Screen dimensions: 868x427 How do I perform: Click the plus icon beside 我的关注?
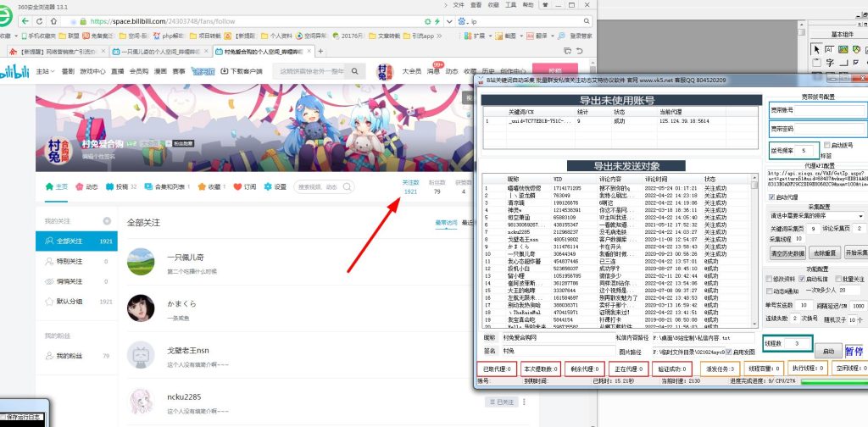click(x=107, y=221)
